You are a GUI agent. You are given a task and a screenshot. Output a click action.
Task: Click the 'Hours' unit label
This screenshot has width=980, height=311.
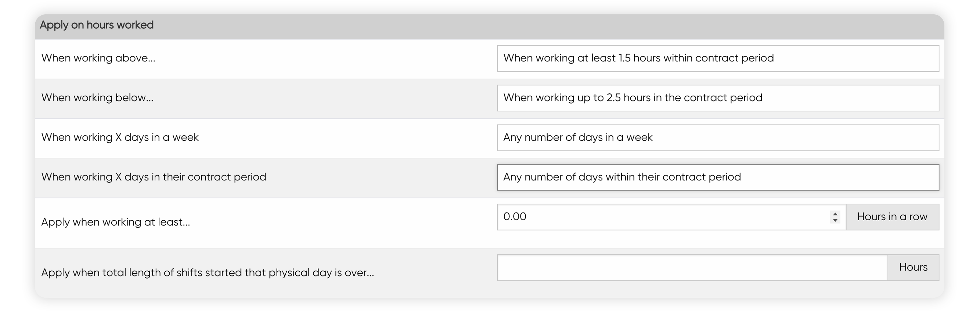pos(914,267)
